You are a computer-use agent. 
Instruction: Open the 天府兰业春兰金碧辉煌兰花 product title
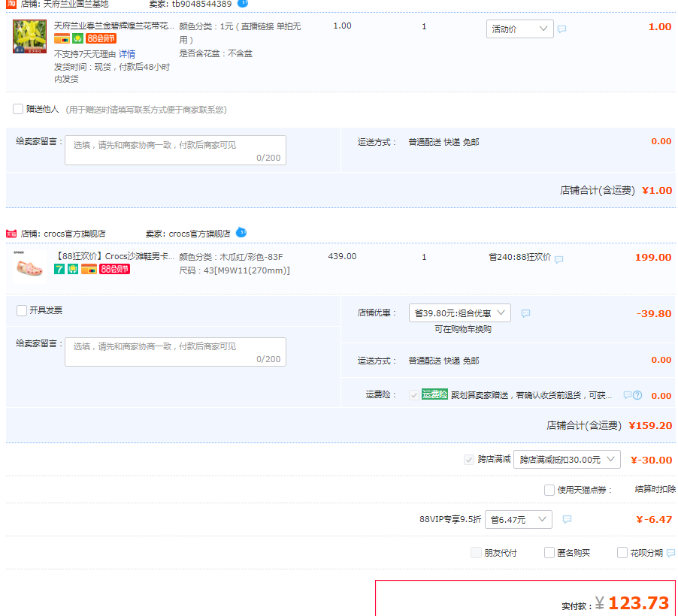pos(114,26)
